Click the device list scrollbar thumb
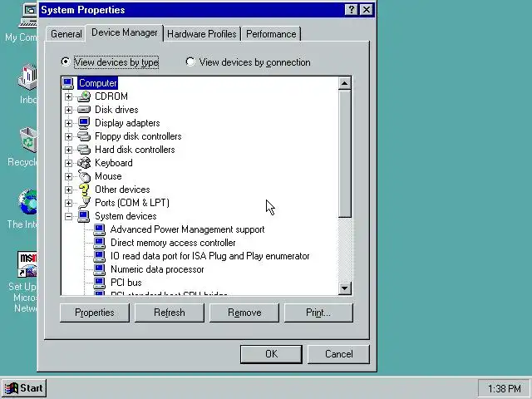The height and width of the screenshot is (399, 532). pyautogui.click(x=344, y=154)
